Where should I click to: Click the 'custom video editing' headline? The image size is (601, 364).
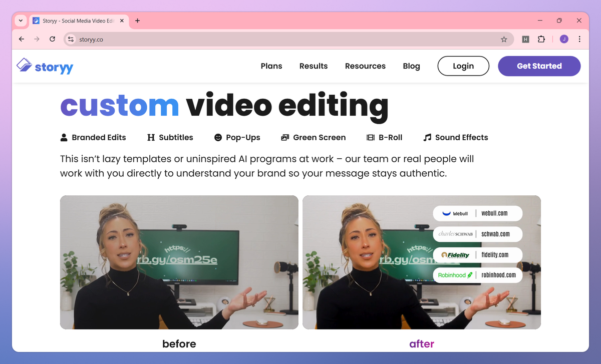tap(224, 105)
